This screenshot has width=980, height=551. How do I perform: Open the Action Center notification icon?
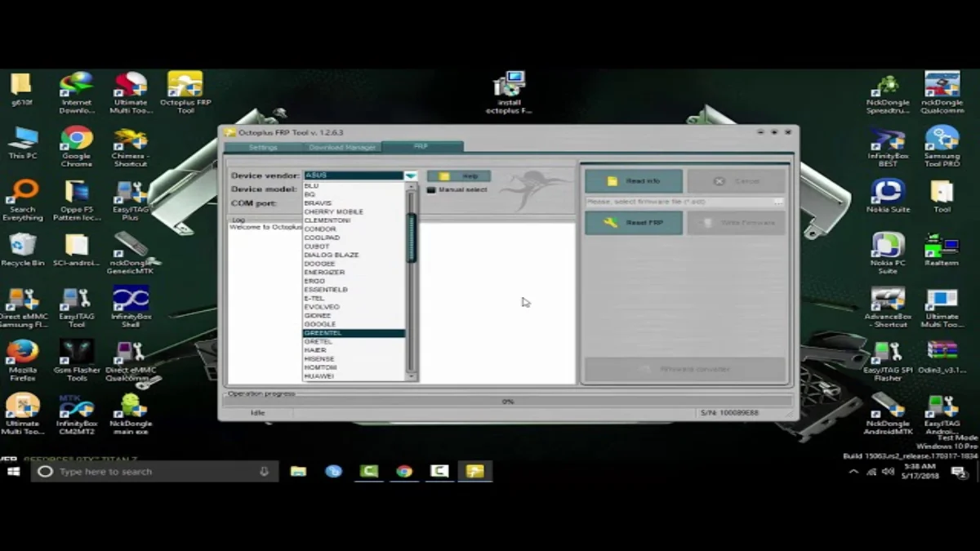959,472
